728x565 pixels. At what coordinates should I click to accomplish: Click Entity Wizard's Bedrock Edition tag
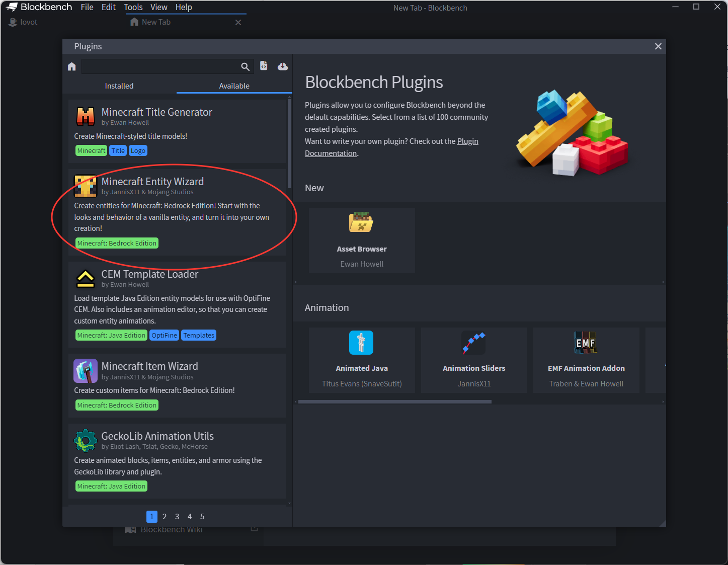117,243
